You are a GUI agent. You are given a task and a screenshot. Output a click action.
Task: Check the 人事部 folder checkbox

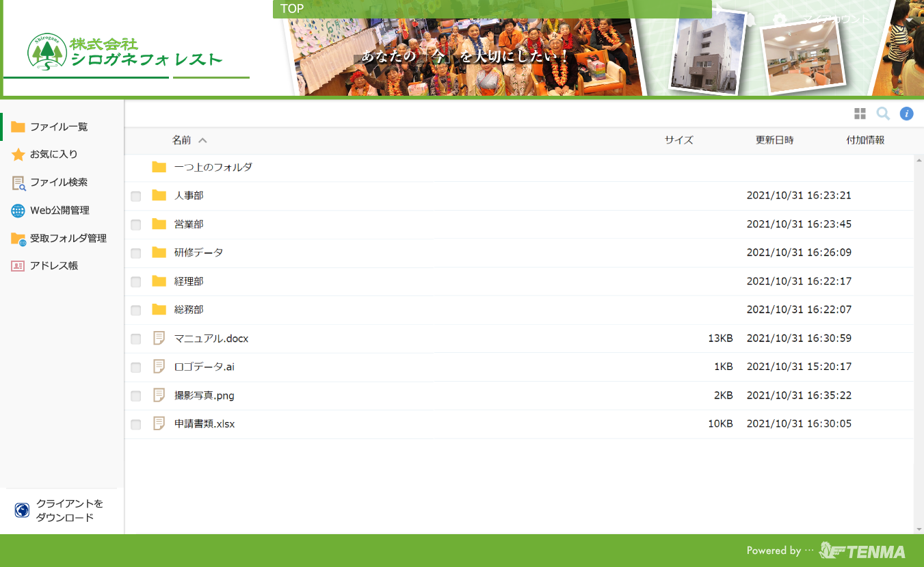[x=136, y=196]
